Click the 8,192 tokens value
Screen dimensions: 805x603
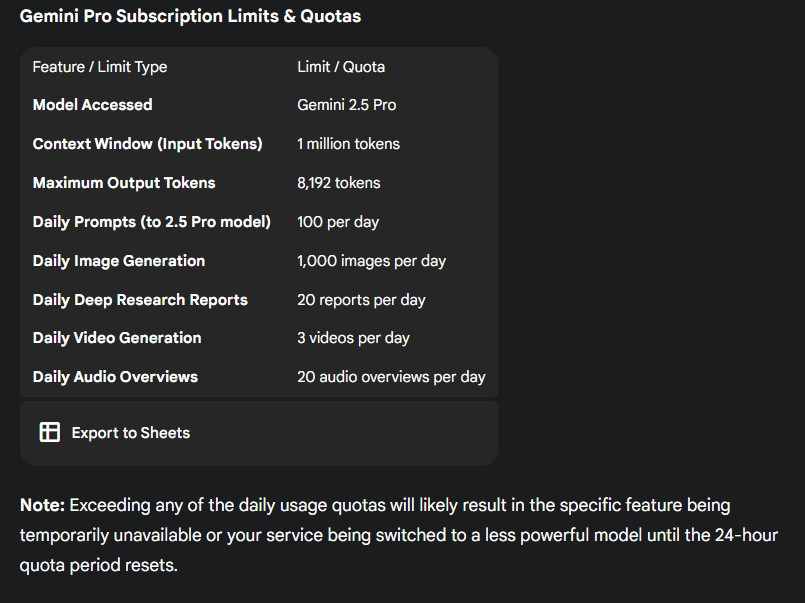(339, 183)
